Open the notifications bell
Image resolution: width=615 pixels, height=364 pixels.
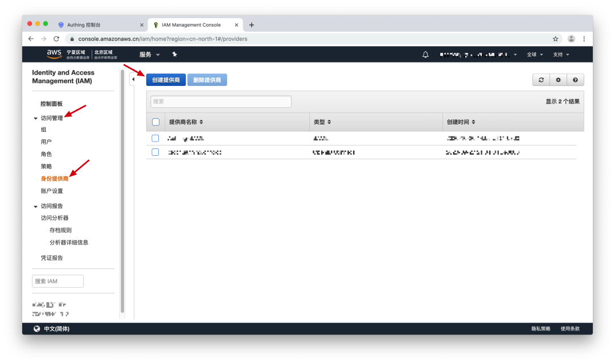click(425, 55)
